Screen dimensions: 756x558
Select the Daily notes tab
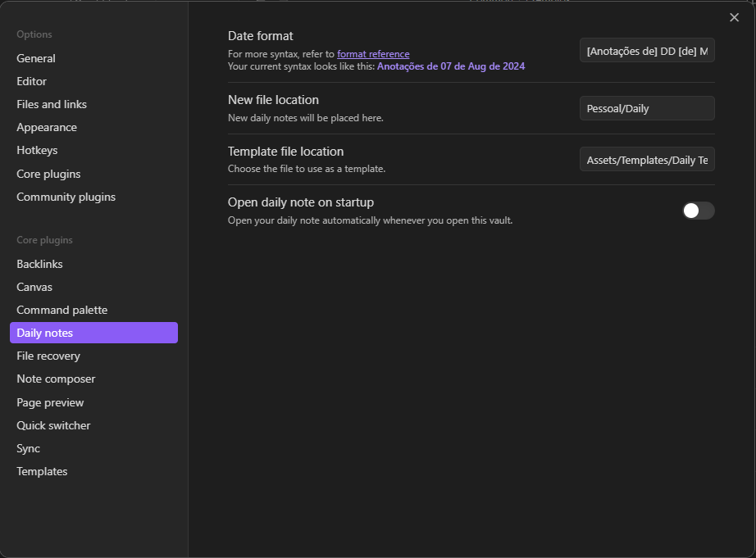pyautogui.click(x=94, y=333)
